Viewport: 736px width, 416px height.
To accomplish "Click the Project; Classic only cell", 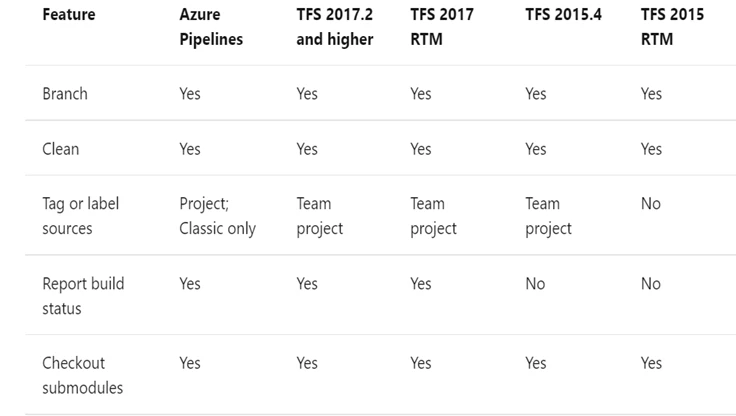I will (x=217, y=216).
